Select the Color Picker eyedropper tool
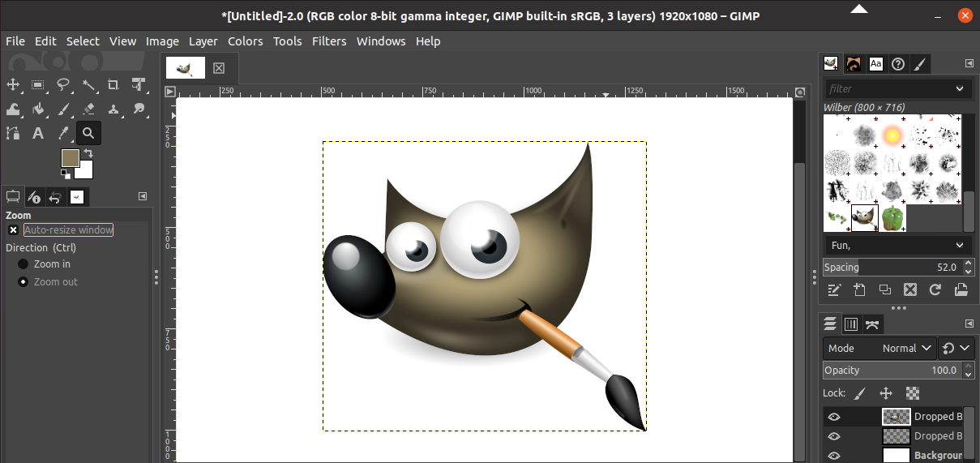980x463 pixels. tap(63, 133)
